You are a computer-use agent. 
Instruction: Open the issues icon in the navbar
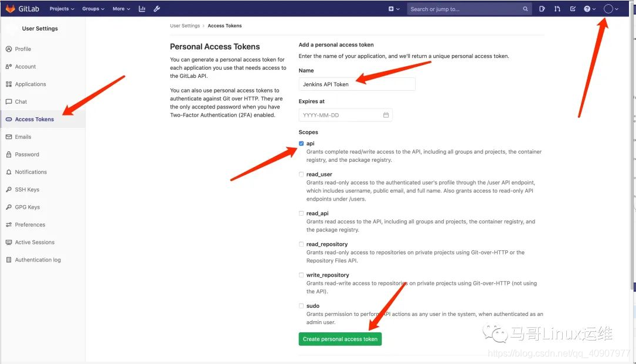pos(542,9)
